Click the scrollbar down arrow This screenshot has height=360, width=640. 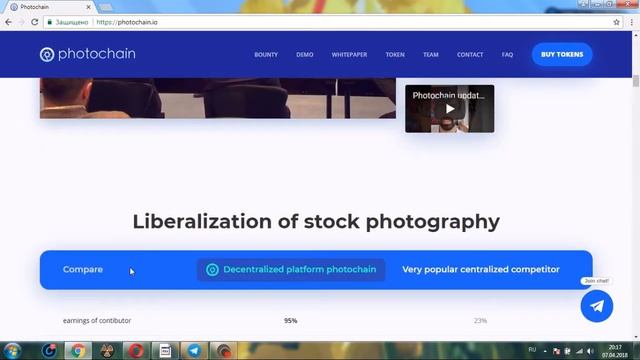pos(636,337)
